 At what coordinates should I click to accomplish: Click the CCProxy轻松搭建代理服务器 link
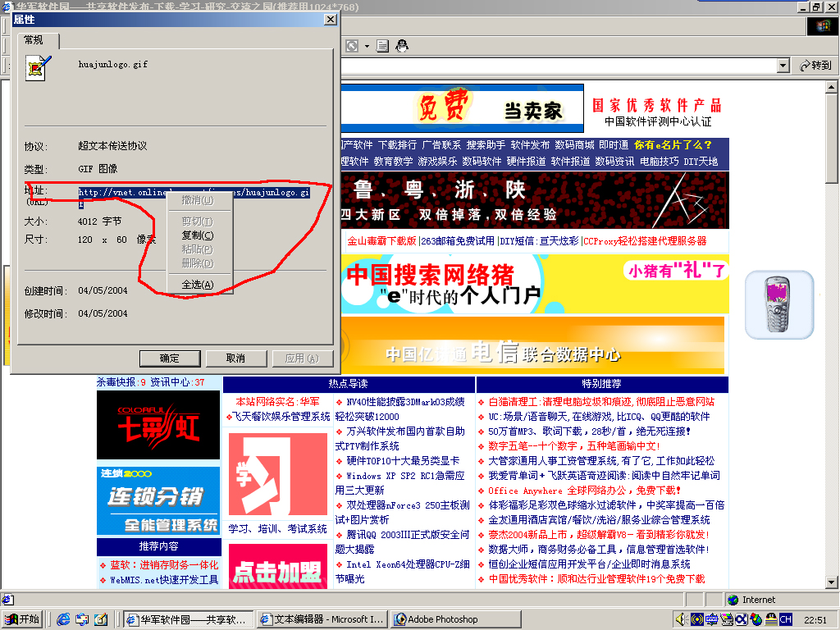click(x=646, y=241)
